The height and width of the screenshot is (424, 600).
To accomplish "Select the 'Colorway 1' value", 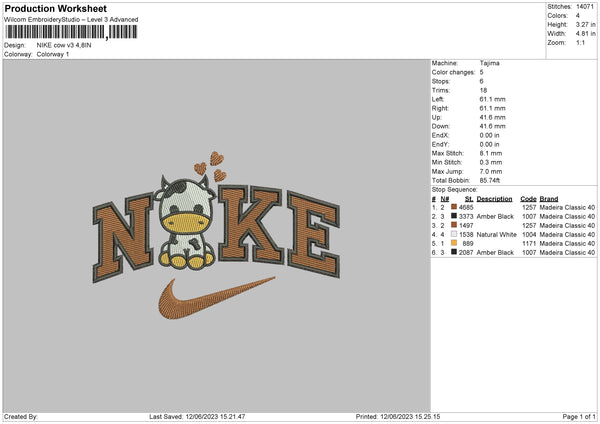I will point(53,54).
